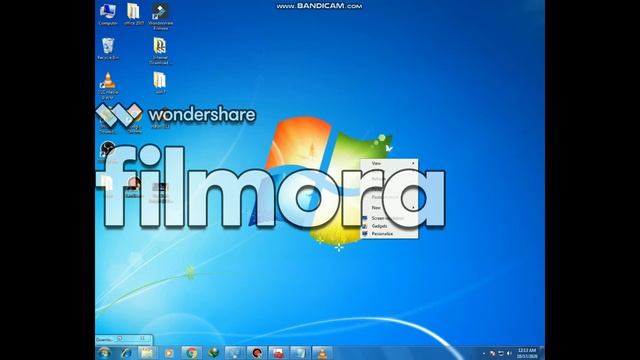Open Windows Media Player from the taskbar
This screenshot has height=360, width=640.
[x=169, y=353]
